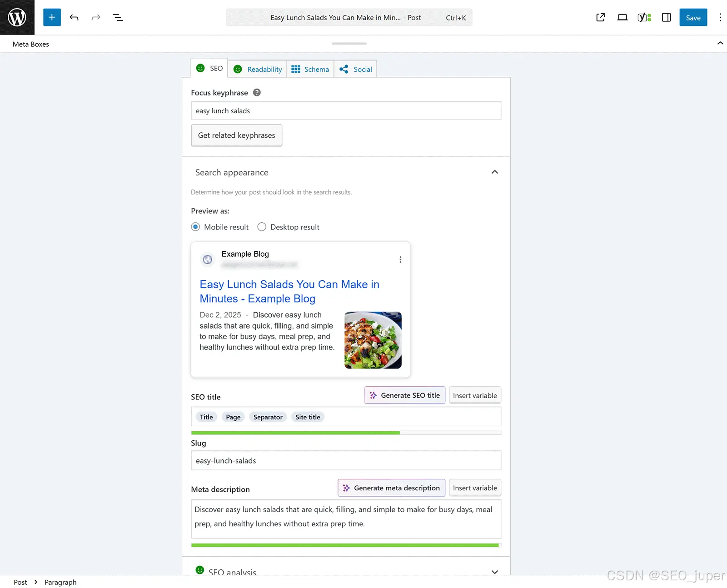
Task: Toggle the settings sidebar panel icon
Action: [666, 17]
